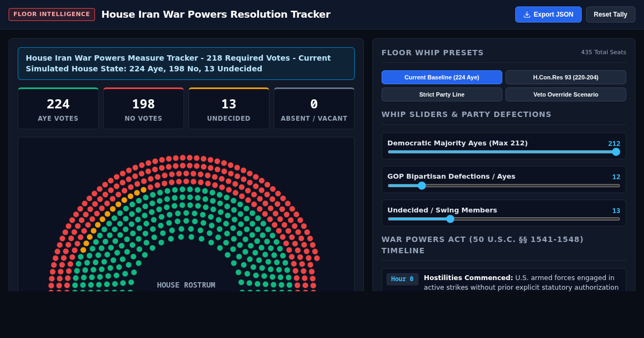
Task: Click the Hour 0 timeline marker
Action: point(402,279)
